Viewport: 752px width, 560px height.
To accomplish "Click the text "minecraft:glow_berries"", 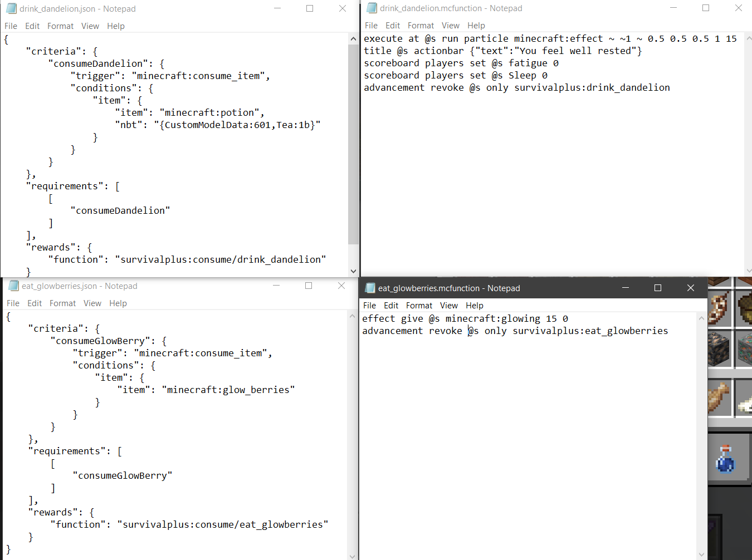I will (228, 390).
